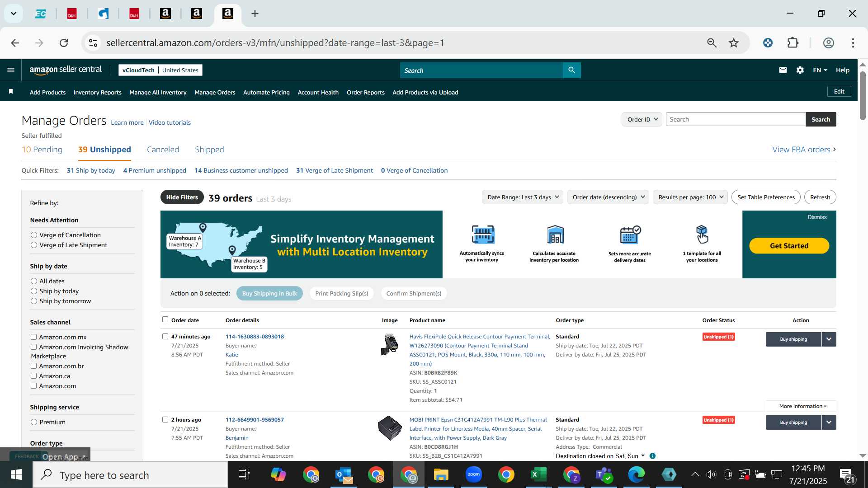This screenshot has height=488, width=868.
Task: Select Ship by tomorrow radio option
Action: point(34,301)
